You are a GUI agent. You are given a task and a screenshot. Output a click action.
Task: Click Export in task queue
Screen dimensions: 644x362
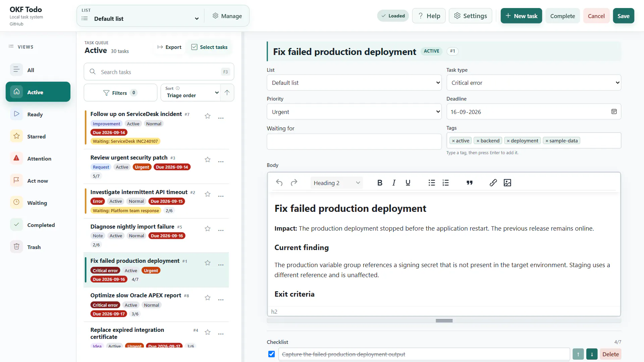169,47
